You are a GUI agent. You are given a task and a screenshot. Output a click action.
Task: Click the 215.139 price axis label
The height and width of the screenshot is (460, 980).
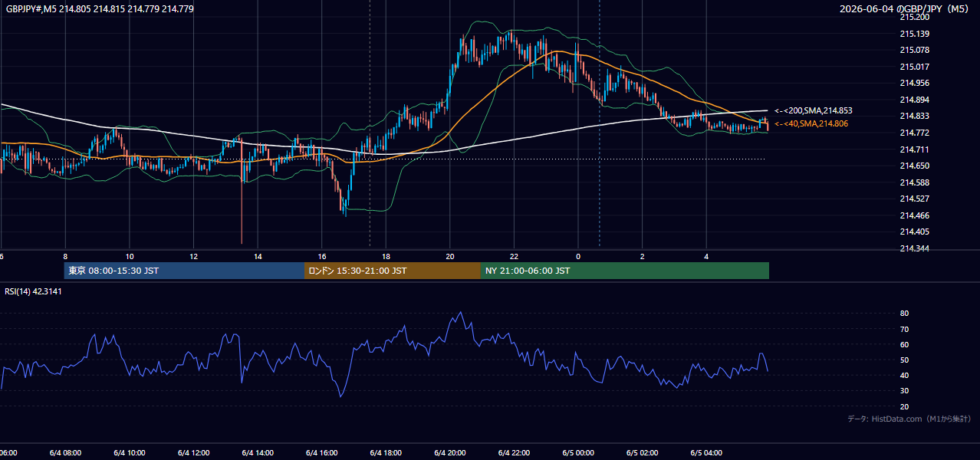(914, 34)
